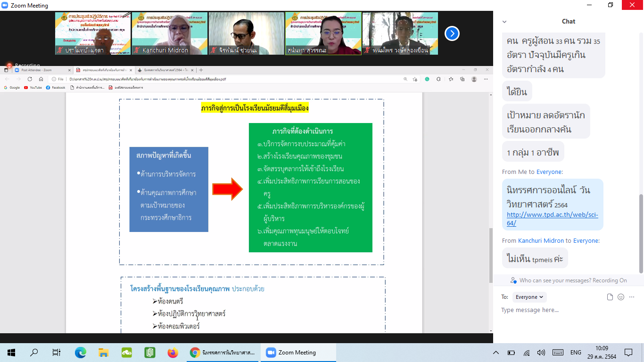Click the privacy shield icon in chat

pos(513,280)
